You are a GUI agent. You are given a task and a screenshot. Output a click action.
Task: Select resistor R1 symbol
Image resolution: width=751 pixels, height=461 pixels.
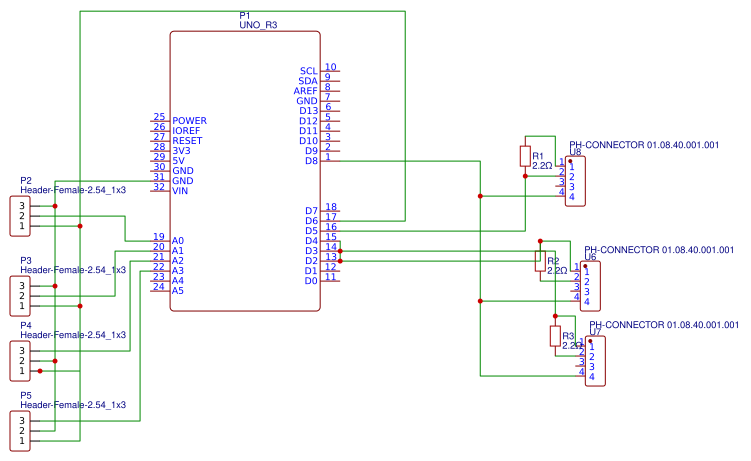(x=525, y=157)
